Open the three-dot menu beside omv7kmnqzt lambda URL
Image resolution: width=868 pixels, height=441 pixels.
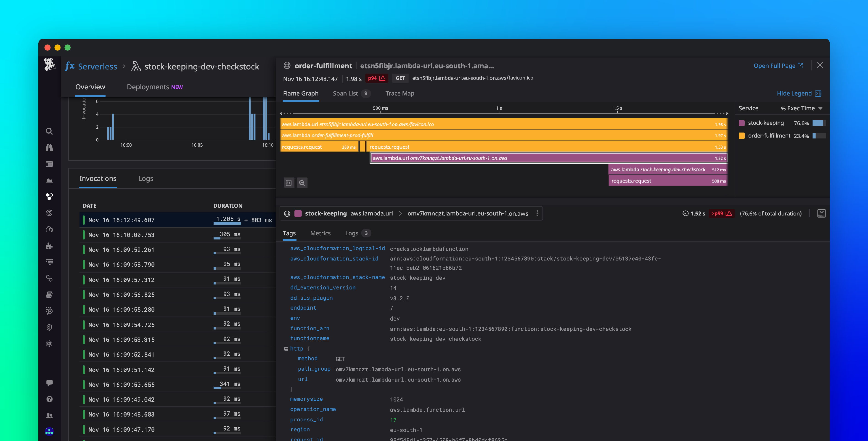[537, 213]
